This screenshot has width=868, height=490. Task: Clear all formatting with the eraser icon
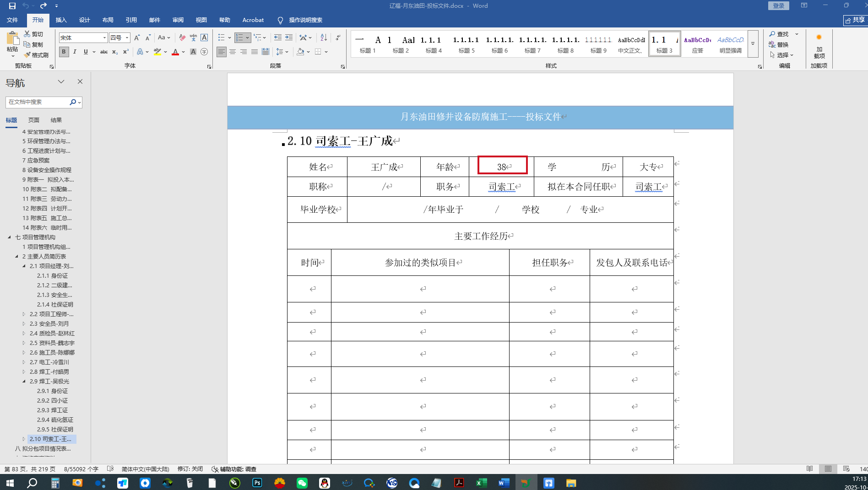(182, 38)
